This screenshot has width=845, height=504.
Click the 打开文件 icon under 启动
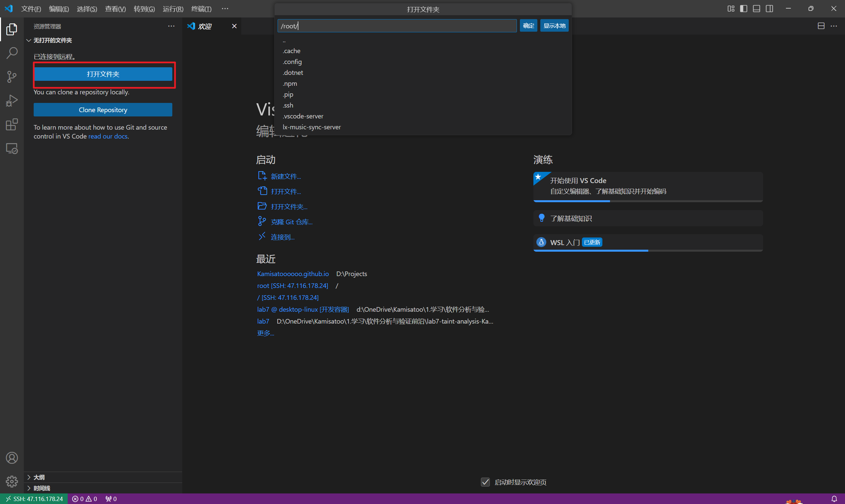point(262,191)
